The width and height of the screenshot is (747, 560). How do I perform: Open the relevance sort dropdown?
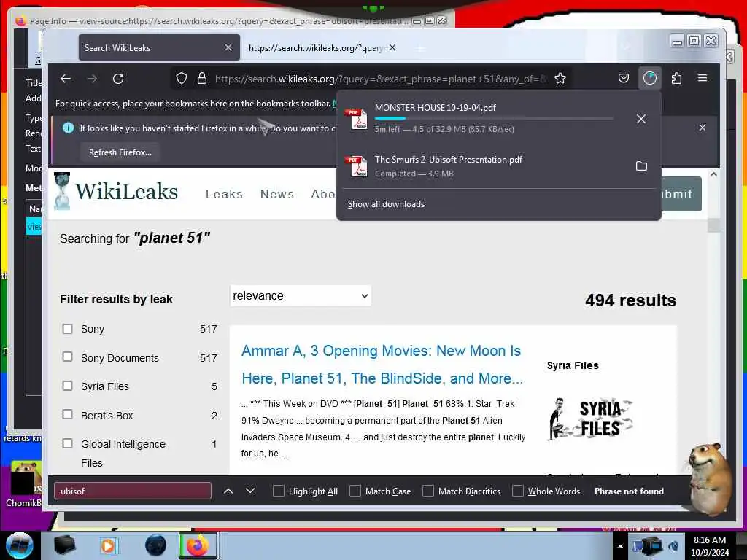click(x=300, y=296)
